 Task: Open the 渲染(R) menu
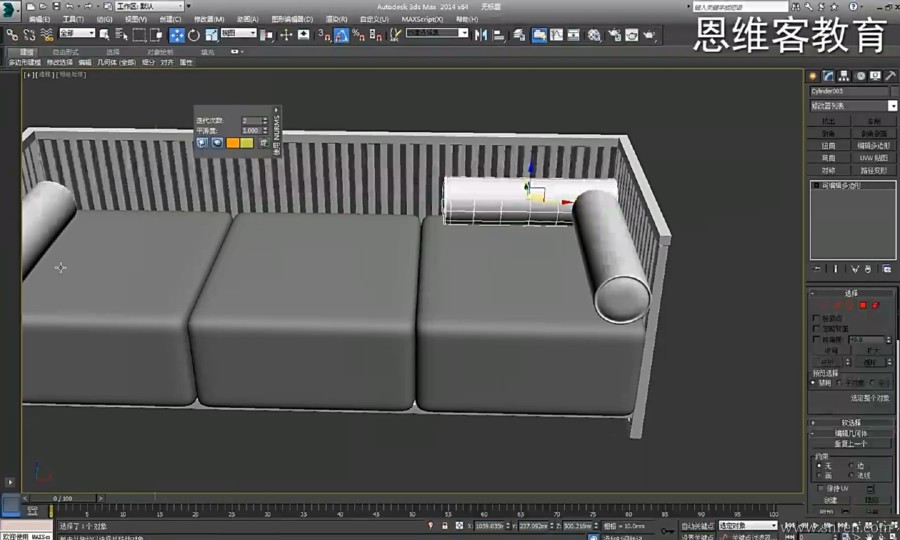(x=335, y=19)
